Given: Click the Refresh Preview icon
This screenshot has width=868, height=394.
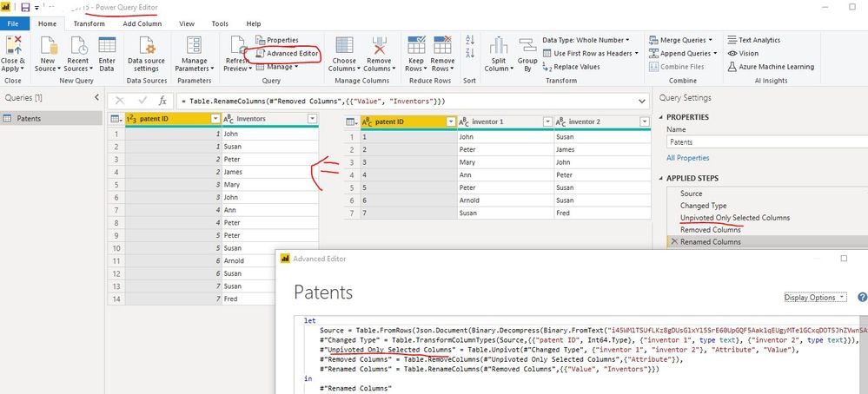Looking at the screenshot, I should [x=237, y=45].
